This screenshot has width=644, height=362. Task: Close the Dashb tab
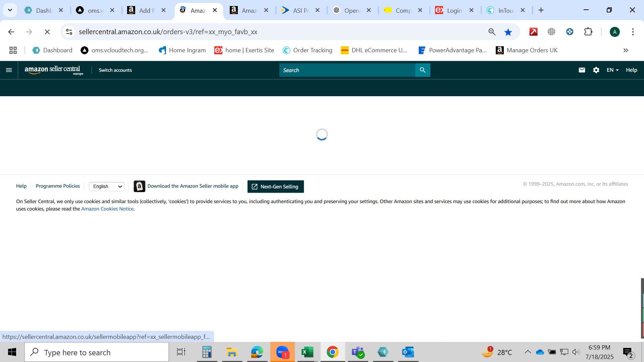pos(61,10)
